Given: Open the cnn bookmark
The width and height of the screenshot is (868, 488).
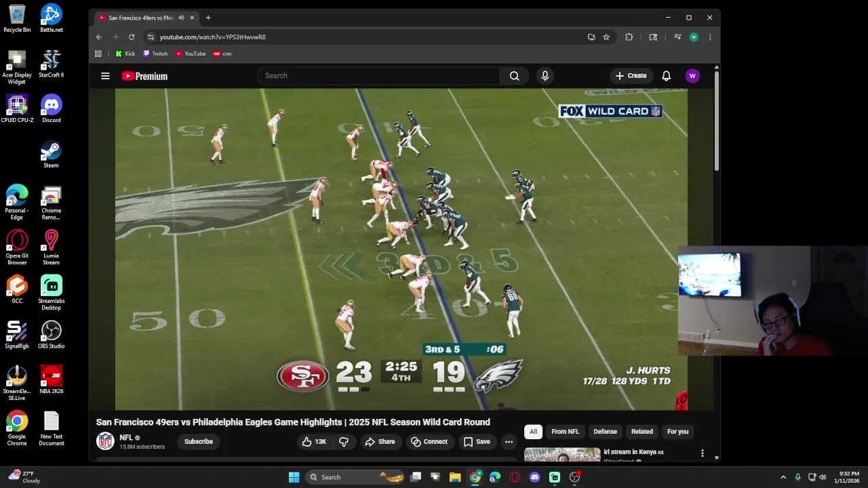Looking at the screenshot, I should tap(222, 54).
